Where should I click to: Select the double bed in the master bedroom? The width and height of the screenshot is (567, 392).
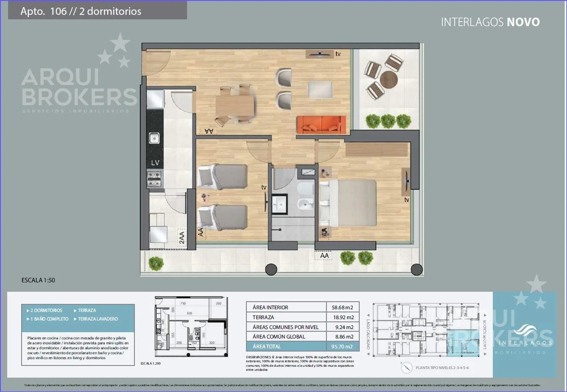[x=348, y=202]
